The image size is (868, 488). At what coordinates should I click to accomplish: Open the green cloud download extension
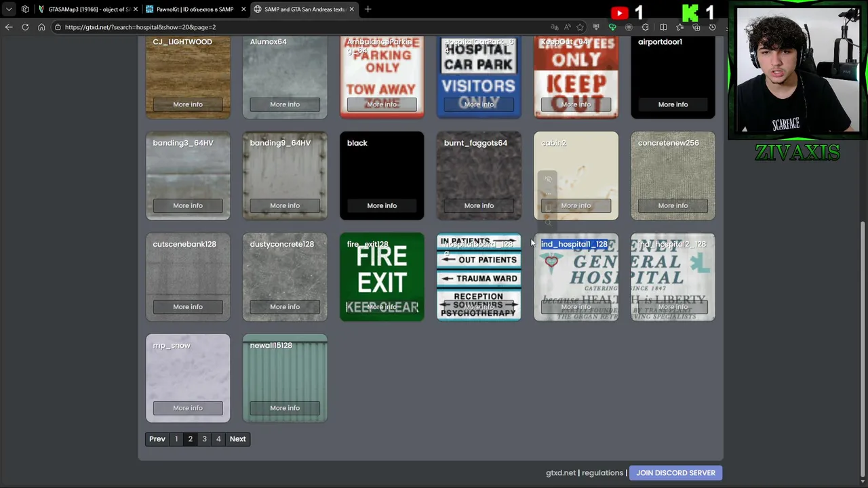click(x=612, y=27)
